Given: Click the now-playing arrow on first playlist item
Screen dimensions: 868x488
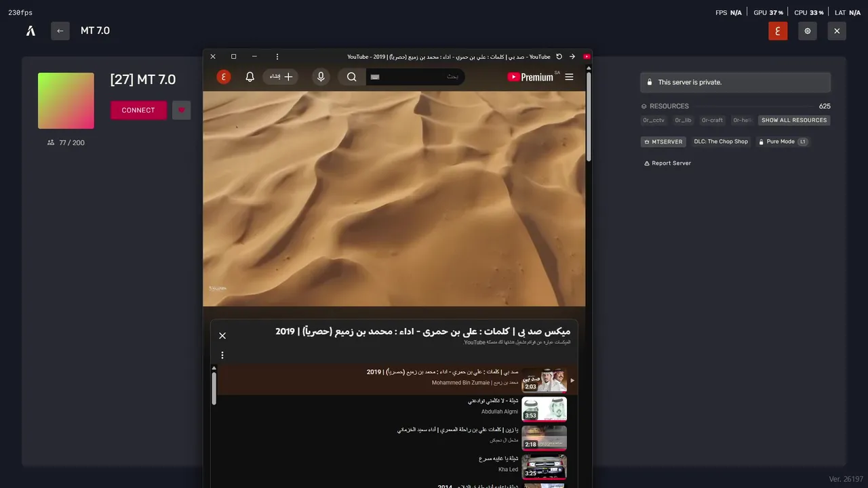Looking at the screenshot, I should [x=572, y=380].
